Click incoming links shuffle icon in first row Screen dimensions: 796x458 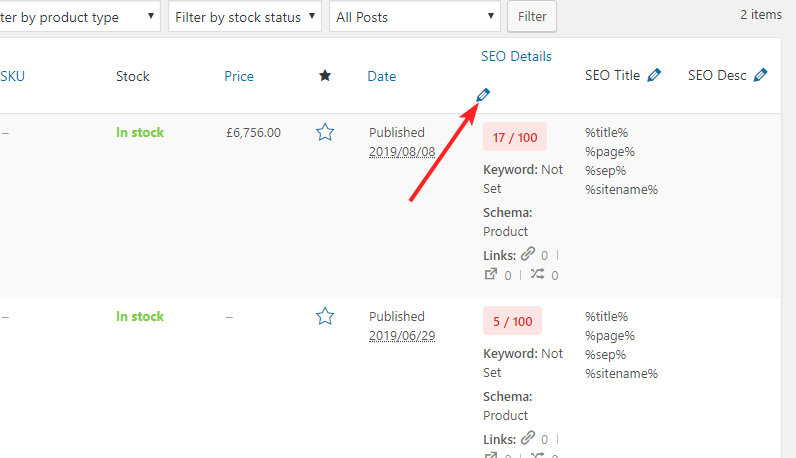click(537, 275)
